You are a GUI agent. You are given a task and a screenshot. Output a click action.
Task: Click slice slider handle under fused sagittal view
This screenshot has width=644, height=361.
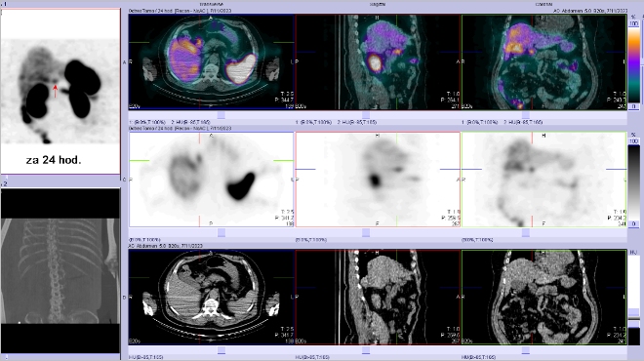click(366, 115)
